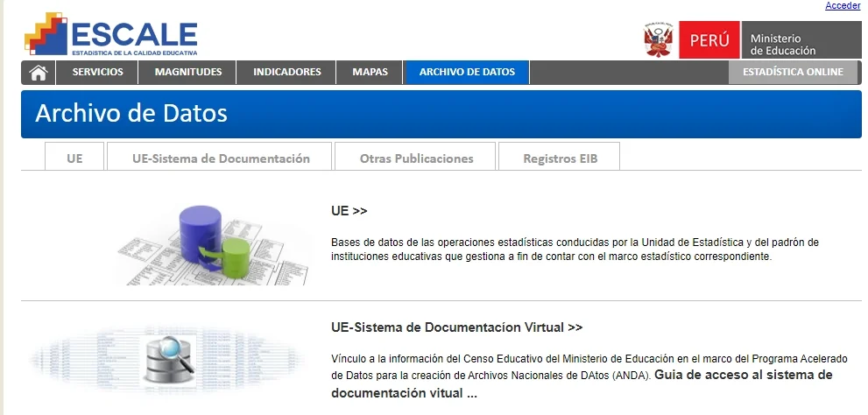868x415 pixels.
Task: Open 'UE-Sistema de Documentacíon Virtual >>' link
Action: pos(456,327)
